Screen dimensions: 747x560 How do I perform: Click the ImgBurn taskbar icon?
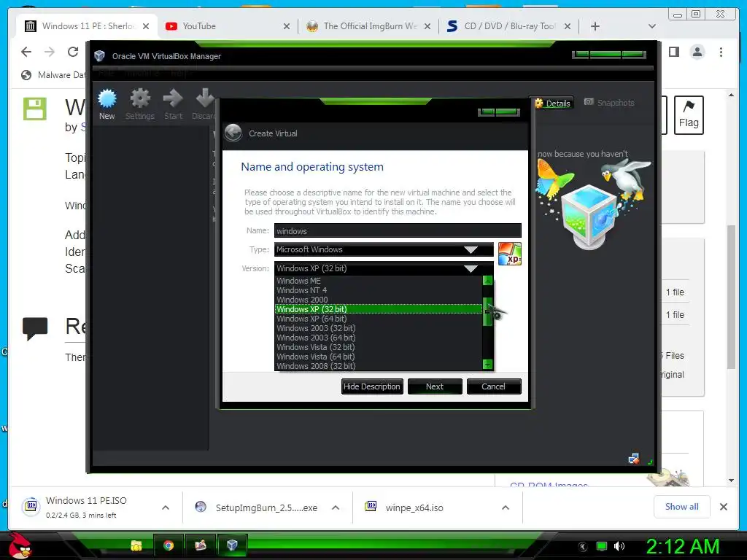click(x=200, y=545)
